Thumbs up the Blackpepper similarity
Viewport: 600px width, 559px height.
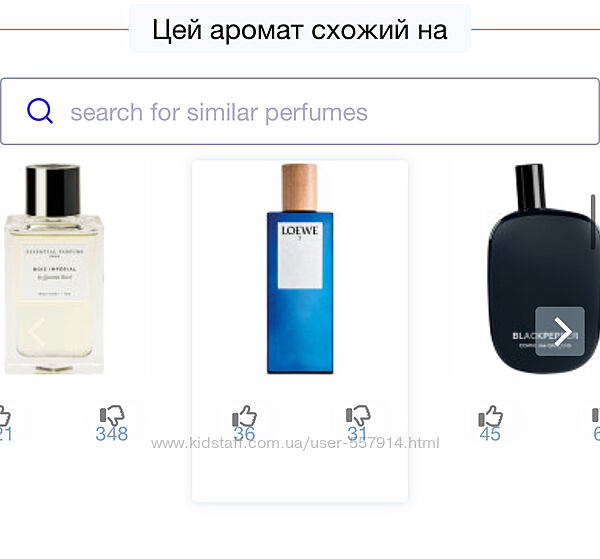tap(491, 416)
